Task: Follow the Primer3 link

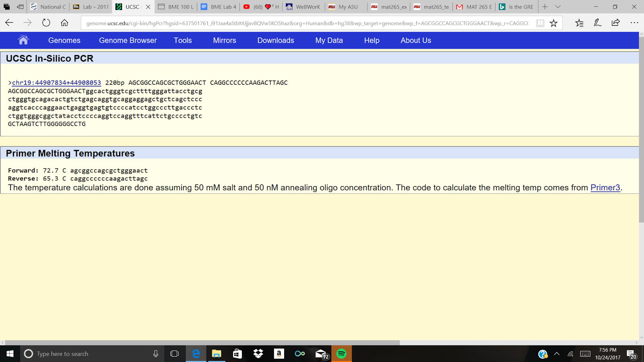Action: (x=605, y=187)
